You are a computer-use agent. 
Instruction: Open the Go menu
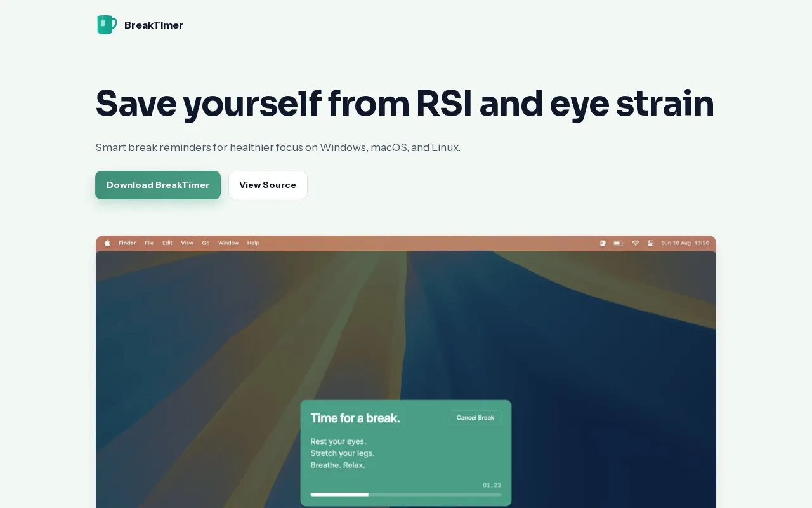click(x=206, y=243)
